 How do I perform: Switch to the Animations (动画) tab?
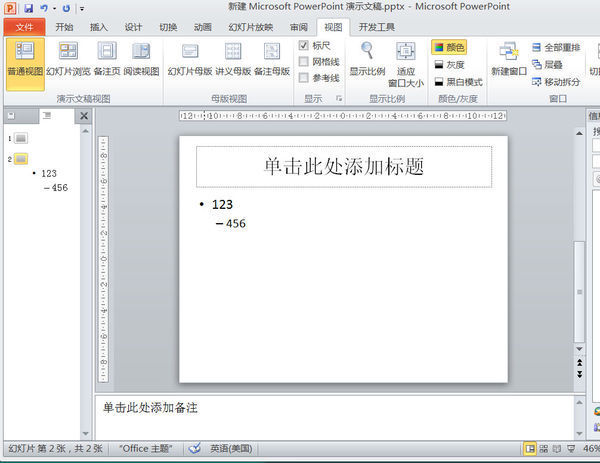[x=202, y=27]
